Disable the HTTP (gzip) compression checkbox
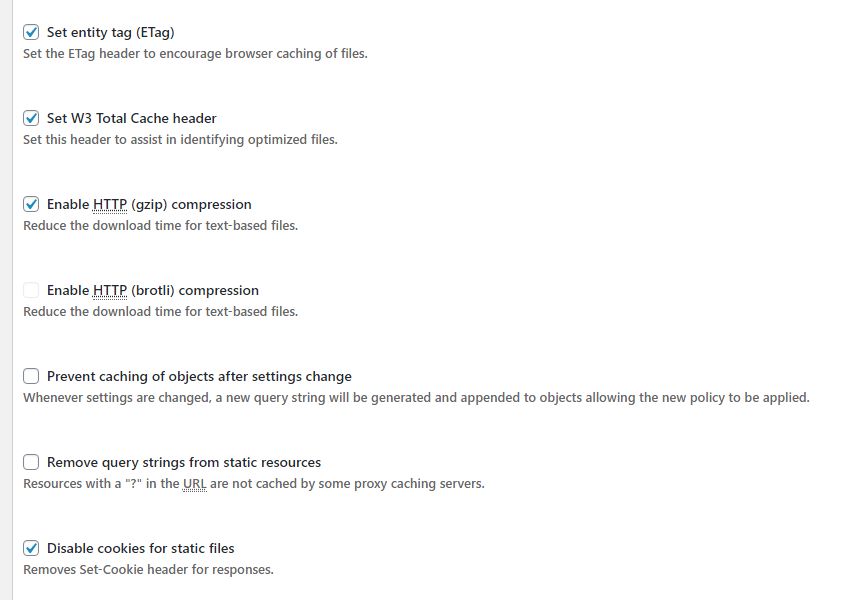 pyautogui.click(x=31, y=205)
